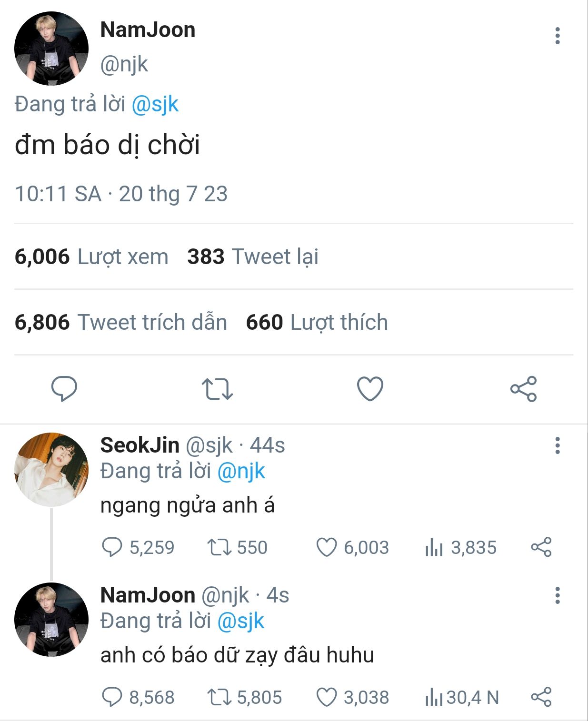Retweet NamJoon's main tweet

tap(217, 389)
